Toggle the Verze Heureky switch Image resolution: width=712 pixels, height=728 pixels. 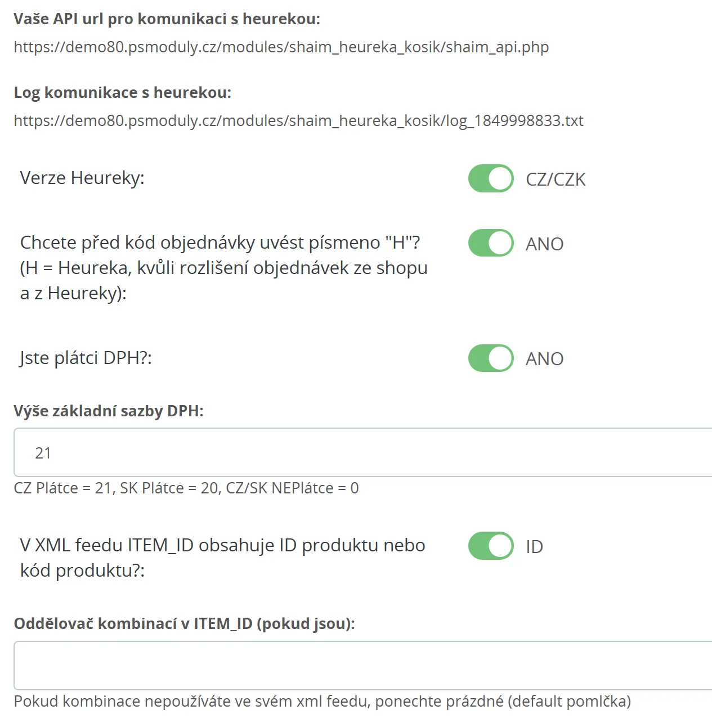(x=491, y=178)
